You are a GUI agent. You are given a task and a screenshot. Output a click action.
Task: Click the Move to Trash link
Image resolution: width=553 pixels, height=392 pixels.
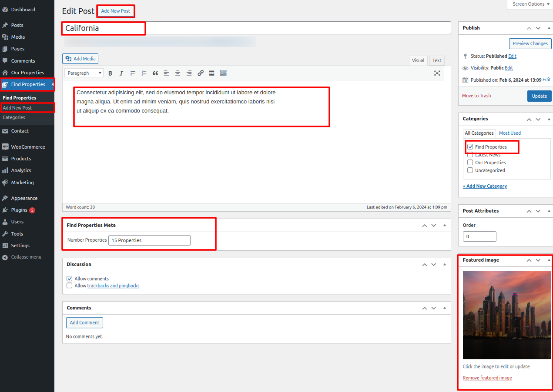click(x=476, y=96)
